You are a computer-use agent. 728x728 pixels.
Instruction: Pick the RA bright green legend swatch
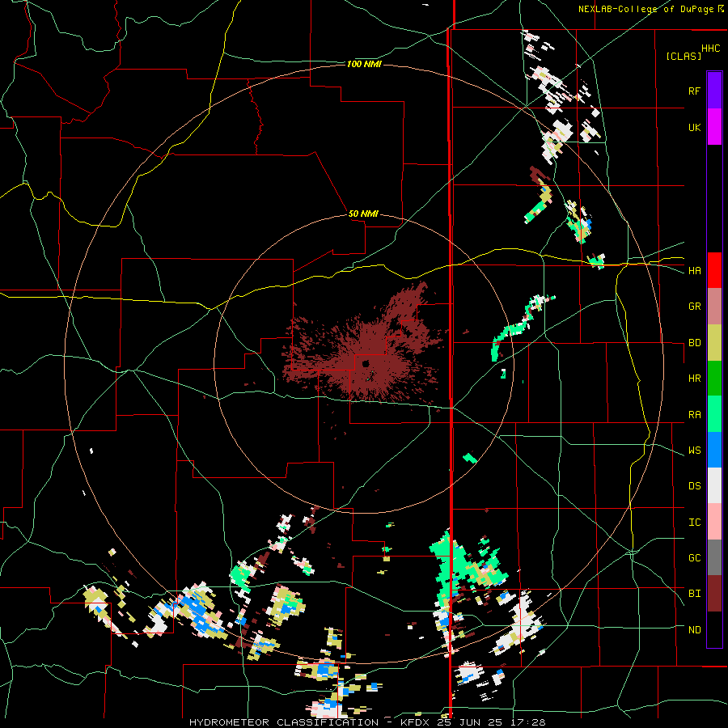coord(714,414)
